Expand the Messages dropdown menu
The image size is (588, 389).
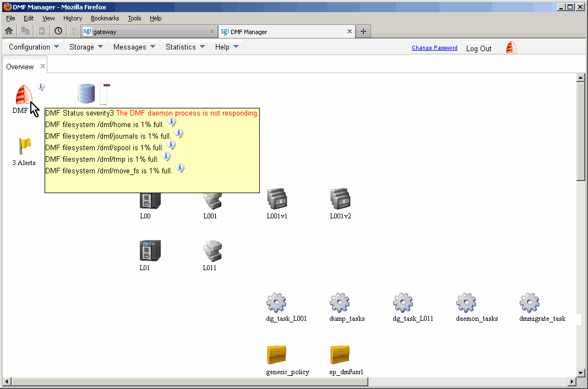click(134, 47)
